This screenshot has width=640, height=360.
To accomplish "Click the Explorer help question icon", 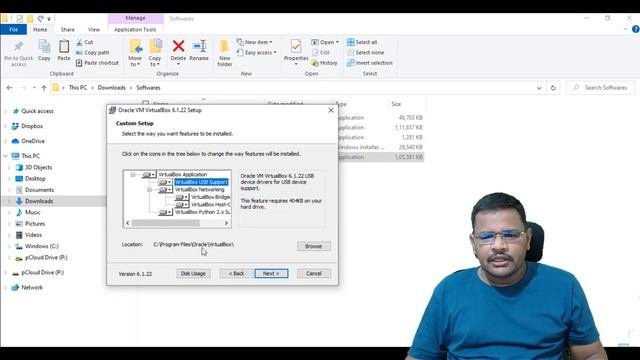I will coord(636,29).
